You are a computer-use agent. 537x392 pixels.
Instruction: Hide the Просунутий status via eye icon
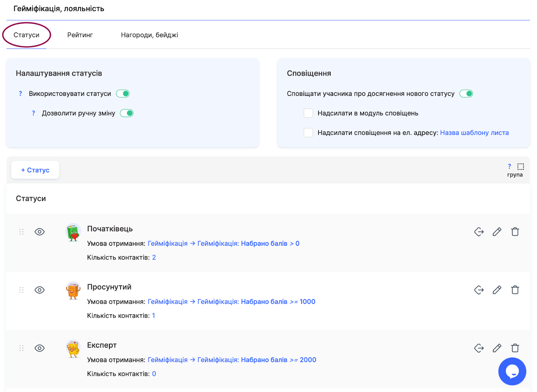tap(40, 290)
